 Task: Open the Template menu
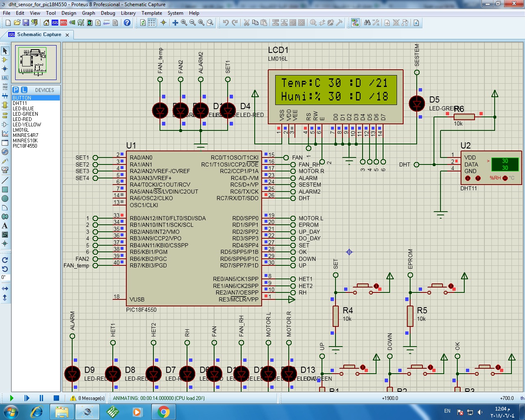[152, 13]
